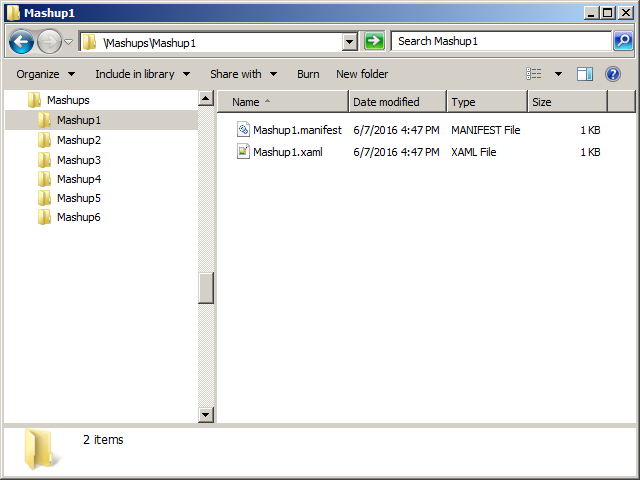
Task: Click the green Go arrow button
Action: click(x=374, y=41)
